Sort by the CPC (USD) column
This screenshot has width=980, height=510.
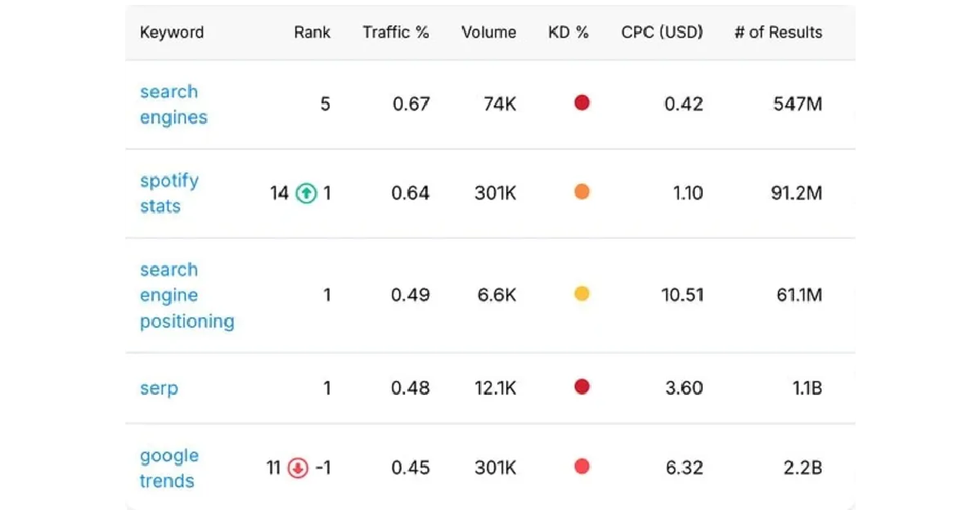click(662, 33)
